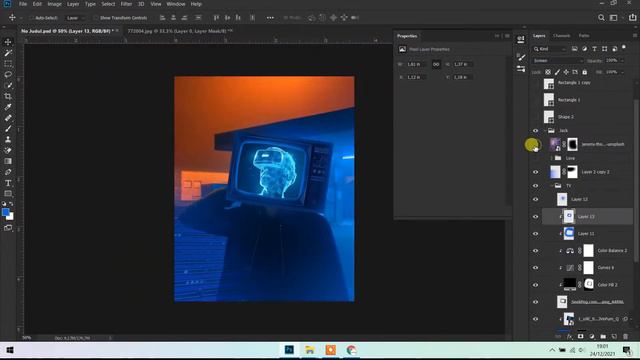This screenshot has height=360, width=640.
Task: Select the Clone Stamp tool
Action: point(8,139)
